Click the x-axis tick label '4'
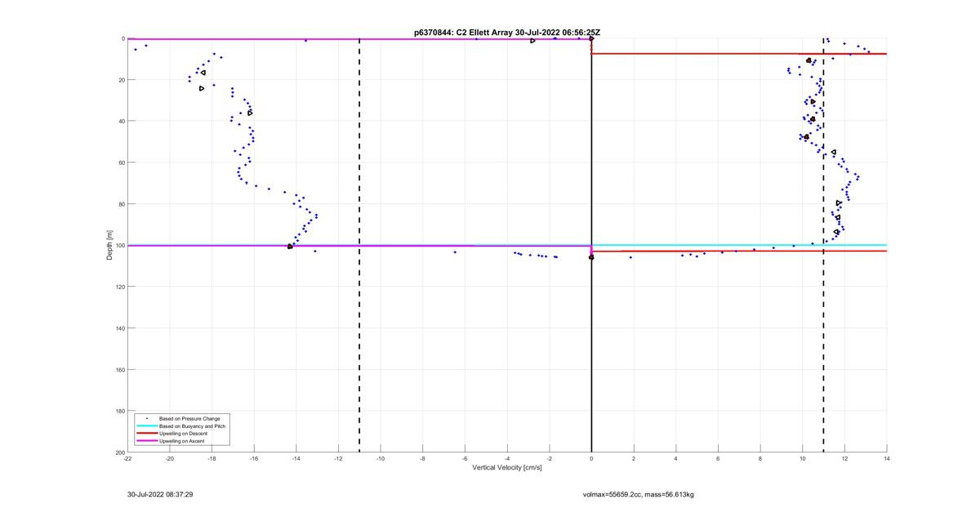 (676, 458)
